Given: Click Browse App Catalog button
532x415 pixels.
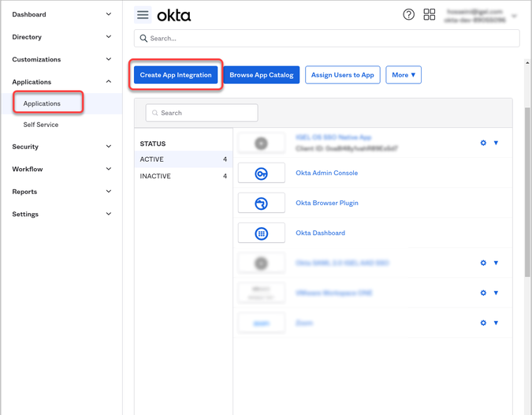Looking at the screenshot, I should pyautogui.click(x=262, y=75).
